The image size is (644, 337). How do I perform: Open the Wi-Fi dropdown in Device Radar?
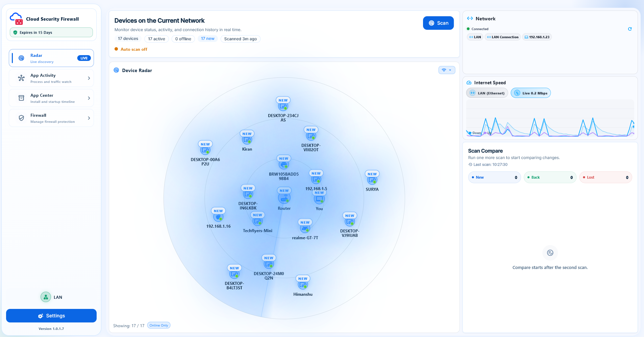pyautogui.click(x=447, y=70)
